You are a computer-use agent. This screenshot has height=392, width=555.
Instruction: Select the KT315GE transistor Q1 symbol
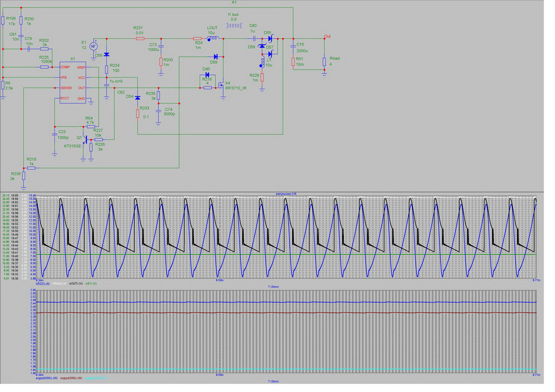[85, 140]
